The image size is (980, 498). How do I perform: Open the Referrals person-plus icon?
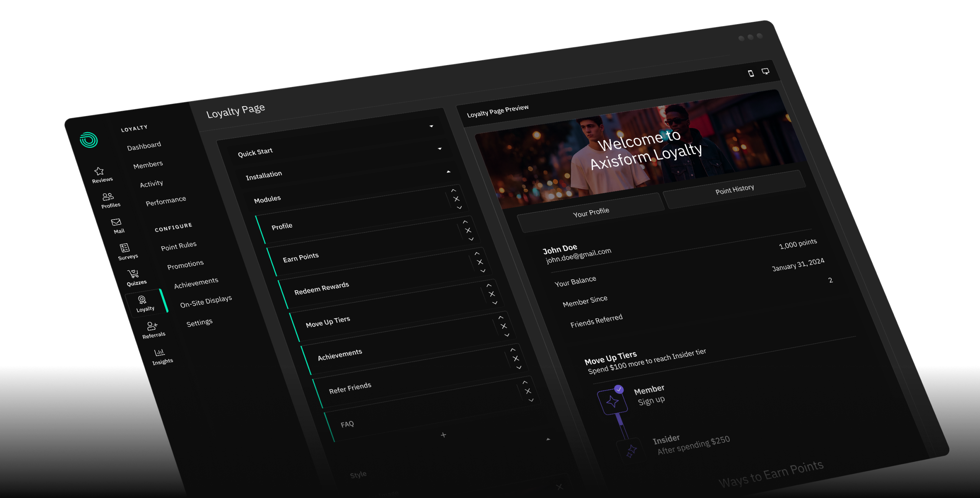coord(152,326)
